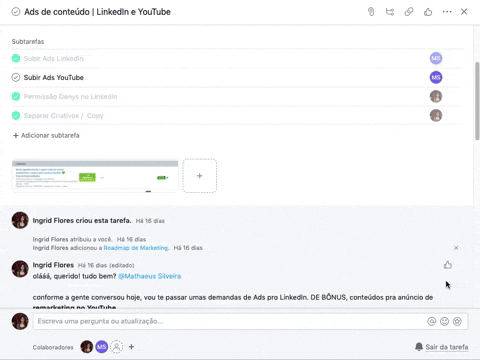Click the task pane vertical scrollbar
The image size is (480, 360).
pyautogui.click(x=477, y=101)
